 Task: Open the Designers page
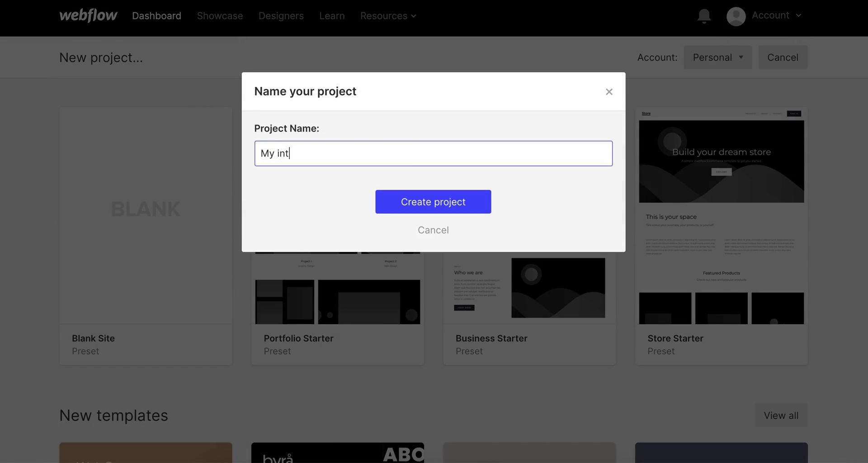[281, 16]
